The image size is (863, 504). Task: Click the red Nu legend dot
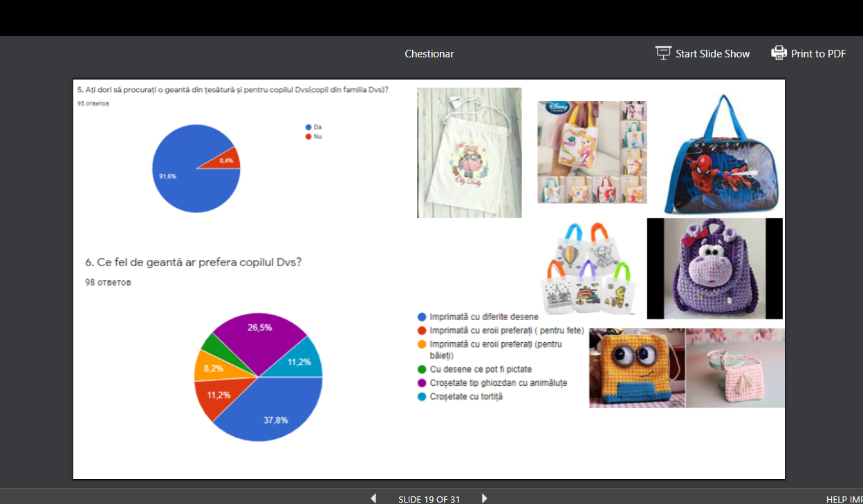tap(308, 137)
